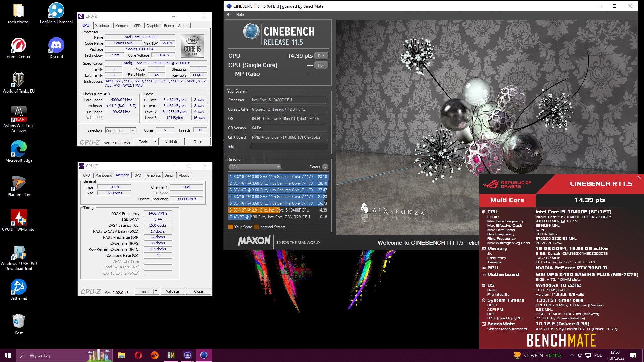Open the Windows Start menu

point(8,355)
